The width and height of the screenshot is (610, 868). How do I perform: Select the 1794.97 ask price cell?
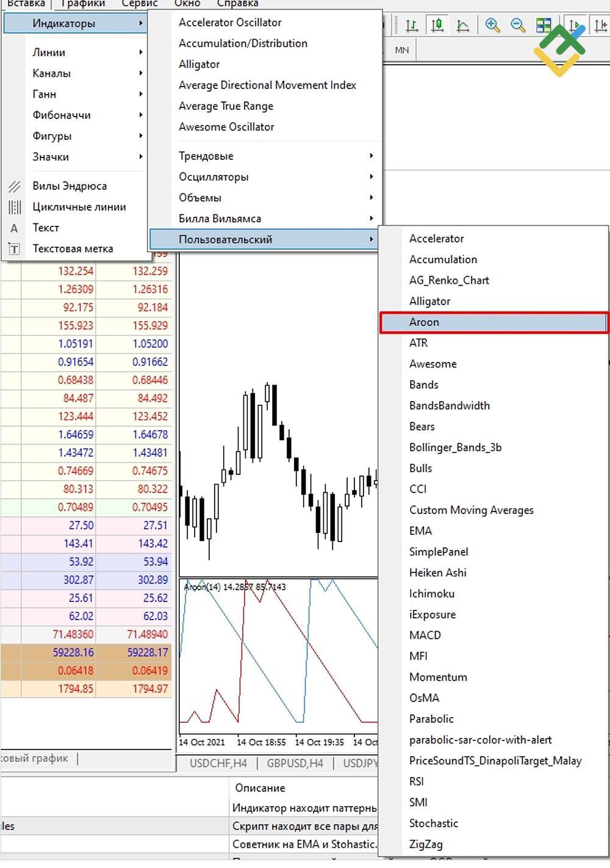pos(134,689)
